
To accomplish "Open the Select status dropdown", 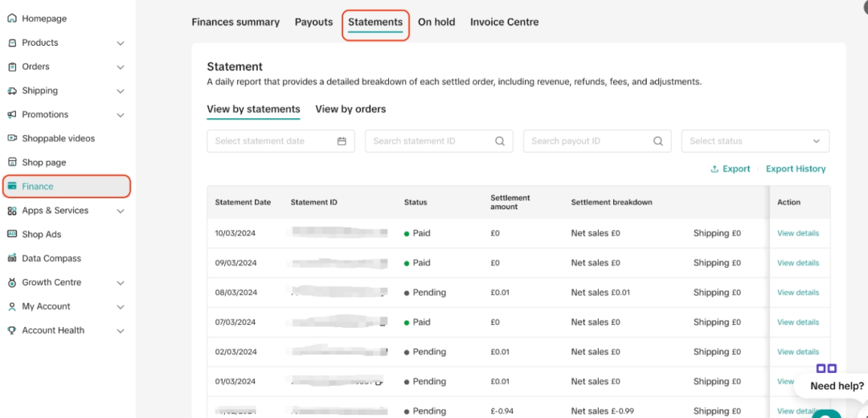I will tap(755, 141).
